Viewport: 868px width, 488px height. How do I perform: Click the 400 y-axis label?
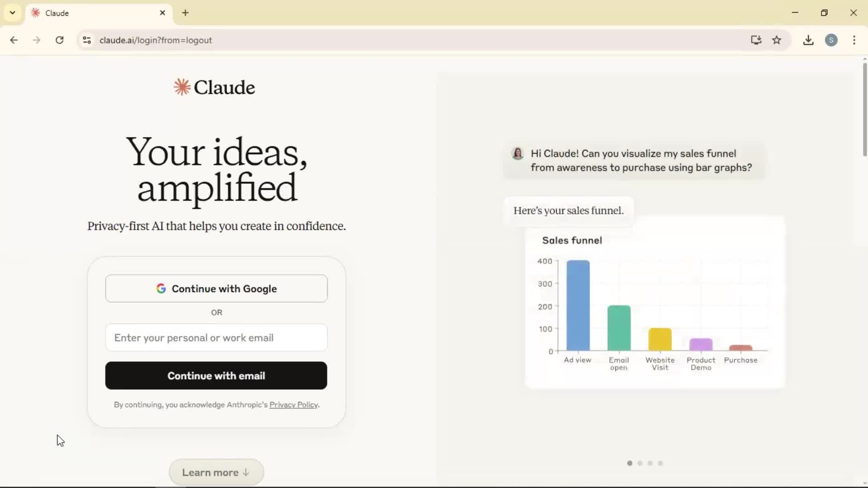coord(544,261)
